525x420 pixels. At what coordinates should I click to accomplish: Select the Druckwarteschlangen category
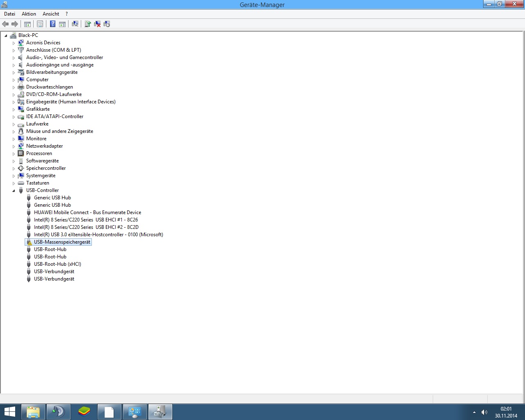[x=50, y=87]
